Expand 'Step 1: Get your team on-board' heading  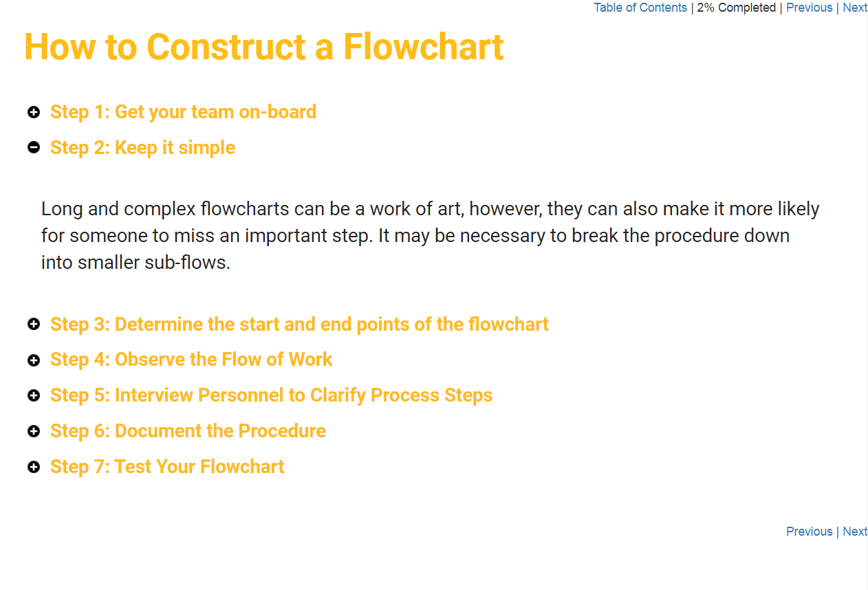click(x=183, y=111)
